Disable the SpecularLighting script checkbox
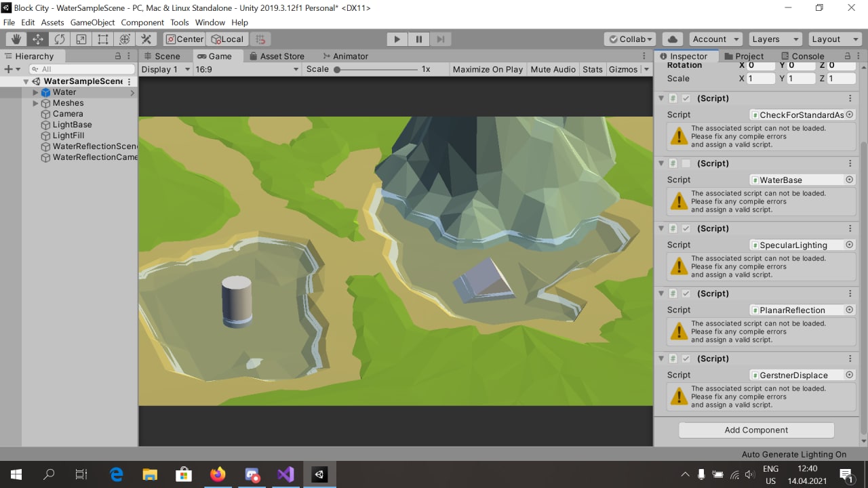The width and height of the screenshot is (868, 488). [x=686, y=228]
